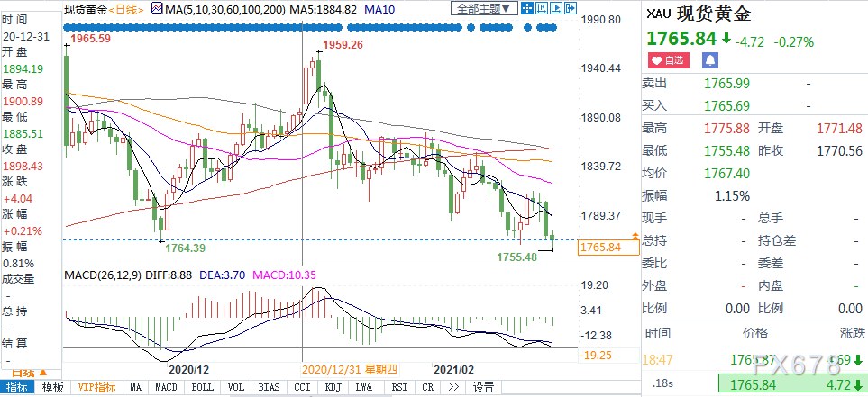
Task: Click the 1959.26 high price marker on chart
Action: coord(343,45)
